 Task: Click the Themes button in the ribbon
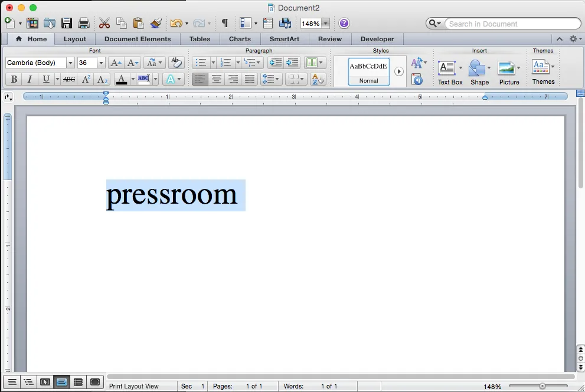(542, 71)
